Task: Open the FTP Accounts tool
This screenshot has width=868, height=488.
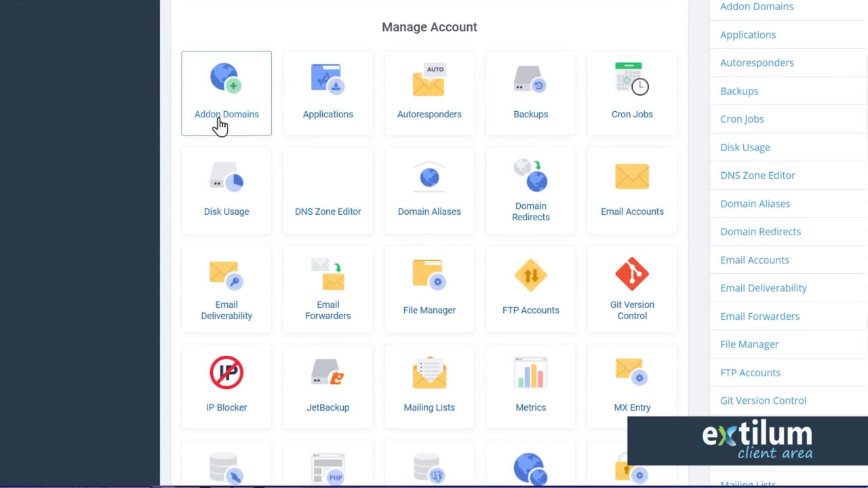Action: (531, 288)
